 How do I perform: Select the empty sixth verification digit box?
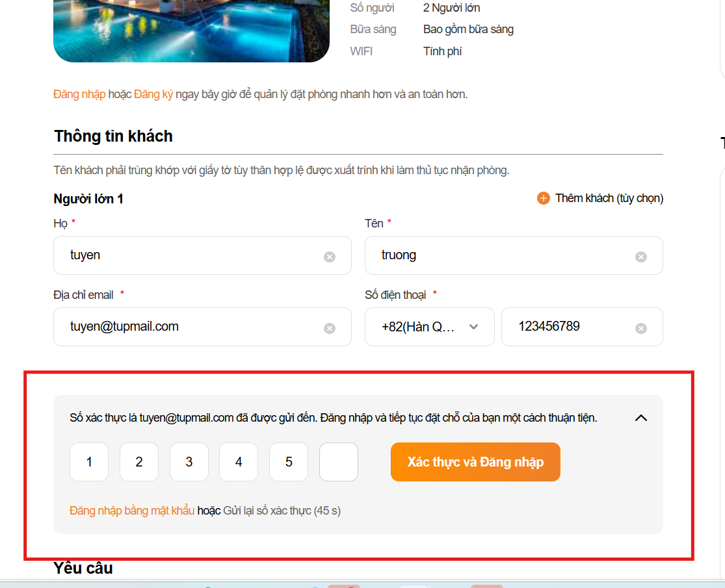(x=339, y=462)
